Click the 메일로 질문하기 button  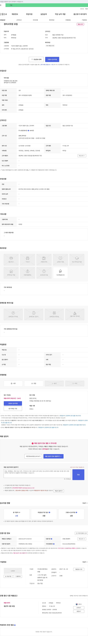point(59,491)
